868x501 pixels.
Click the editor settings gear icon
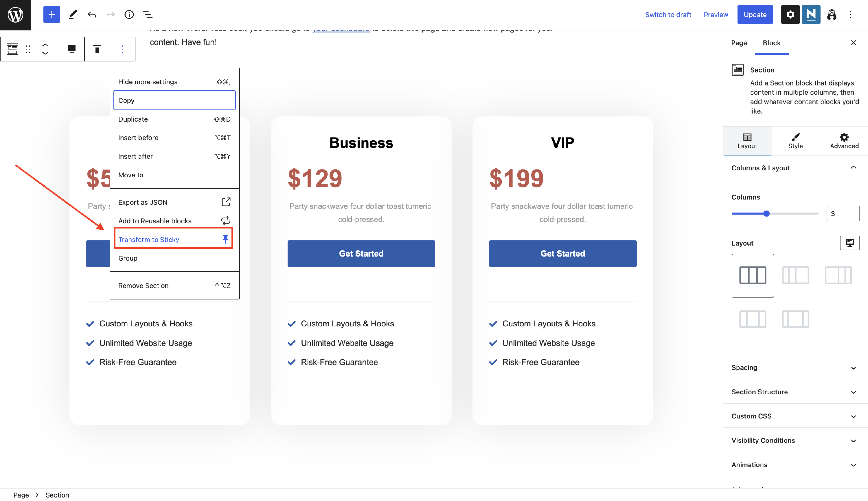point(790,14)
